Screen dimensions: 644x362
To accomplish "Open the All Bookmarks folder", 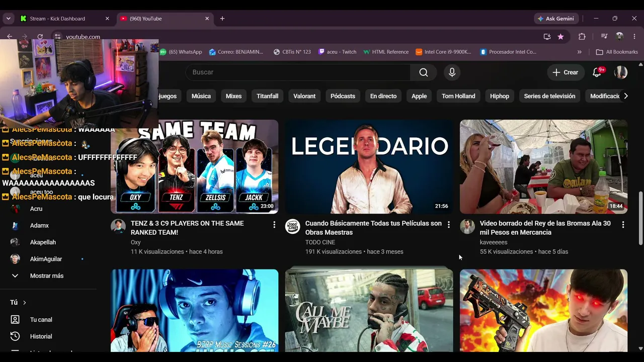I will pos(617,52).
